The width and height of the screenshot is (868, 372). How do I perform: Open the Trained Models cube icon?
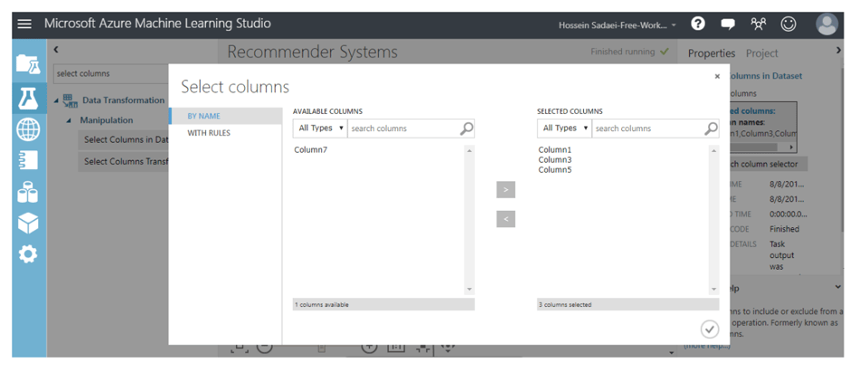point(28,223)
